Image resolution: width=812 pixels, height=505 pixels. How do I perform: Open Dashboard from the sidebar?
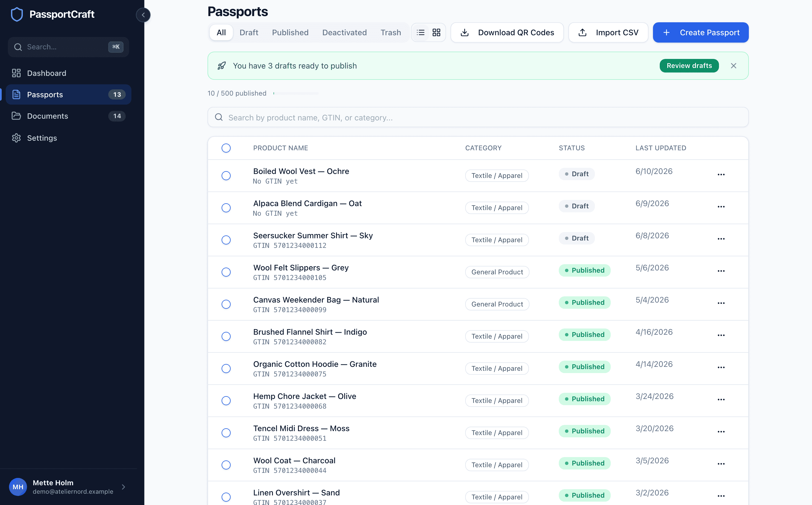tap(69, 73)
